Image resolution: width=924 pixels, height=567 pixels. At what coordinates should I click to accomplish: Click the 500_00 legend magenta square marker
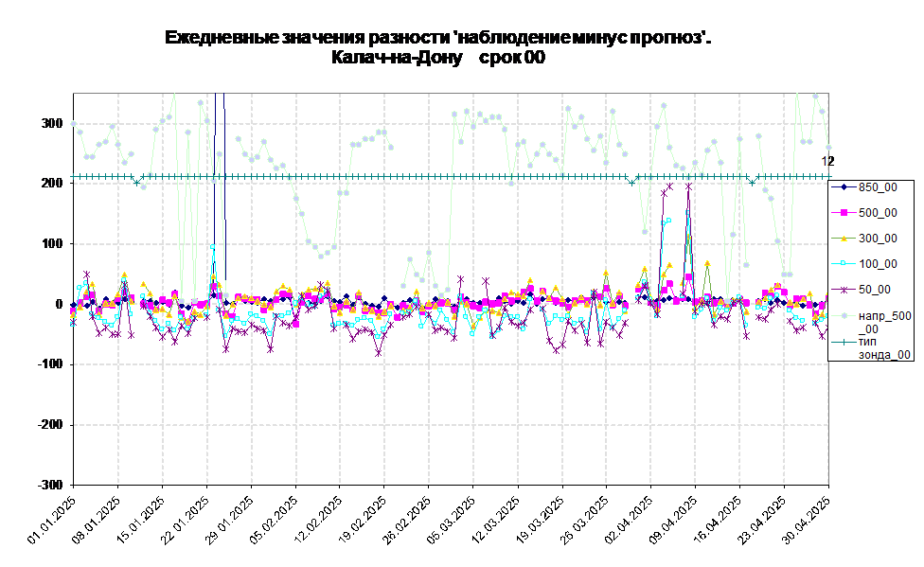point(844,213)
